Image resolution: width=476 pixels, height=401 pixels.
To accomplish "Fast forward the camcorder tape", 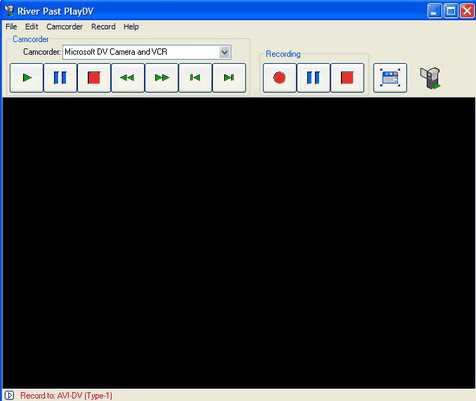I will tap(162, 78).
